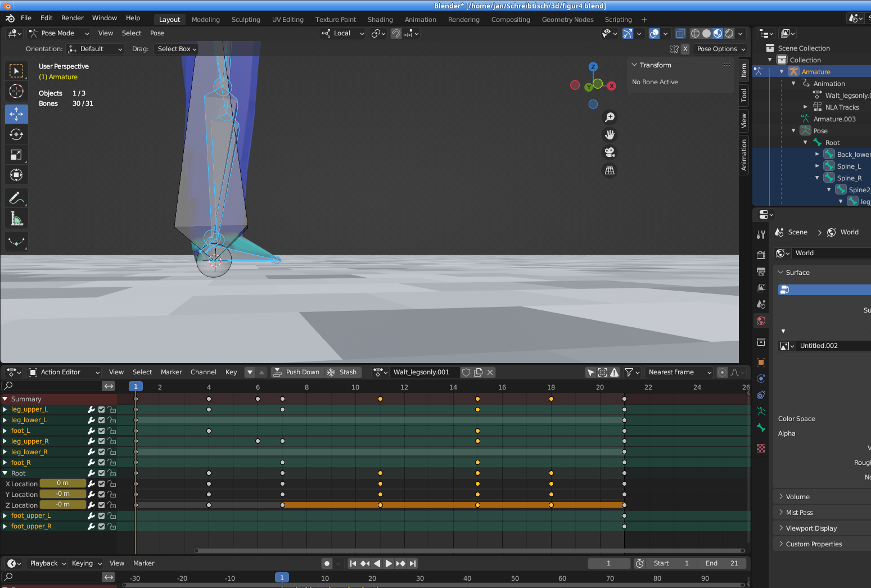The image size is (871, 588).
Task: Click play animation button
Action: tap(389, 563)
